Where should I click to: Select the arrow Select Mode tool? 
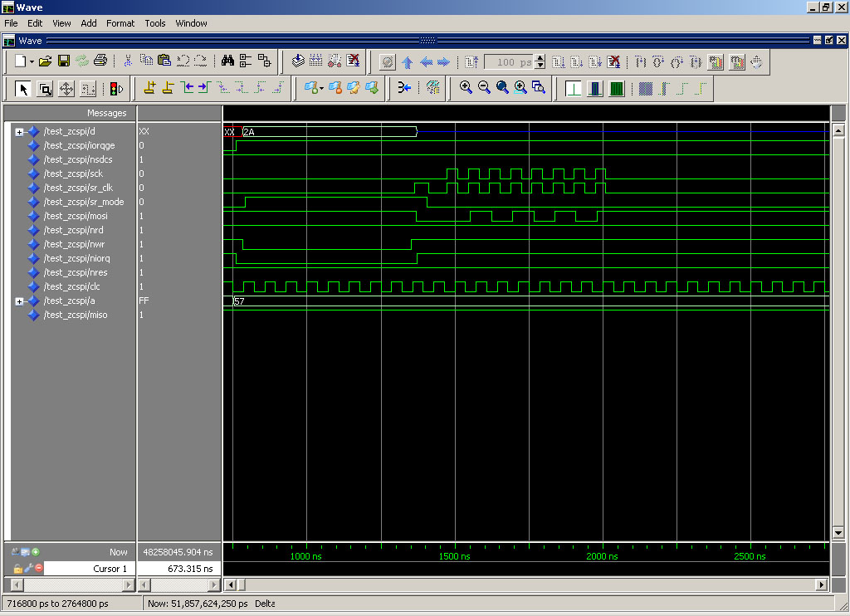[x=23, y=88]
